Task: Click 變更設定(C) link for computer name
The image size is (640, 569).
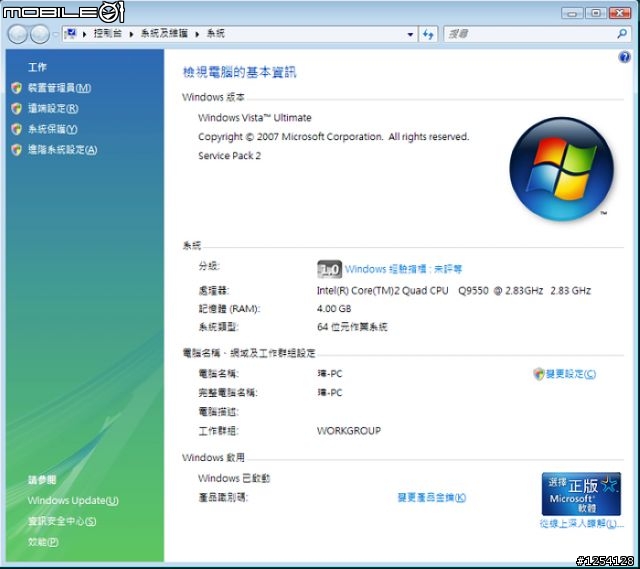Action: point(571,373)
